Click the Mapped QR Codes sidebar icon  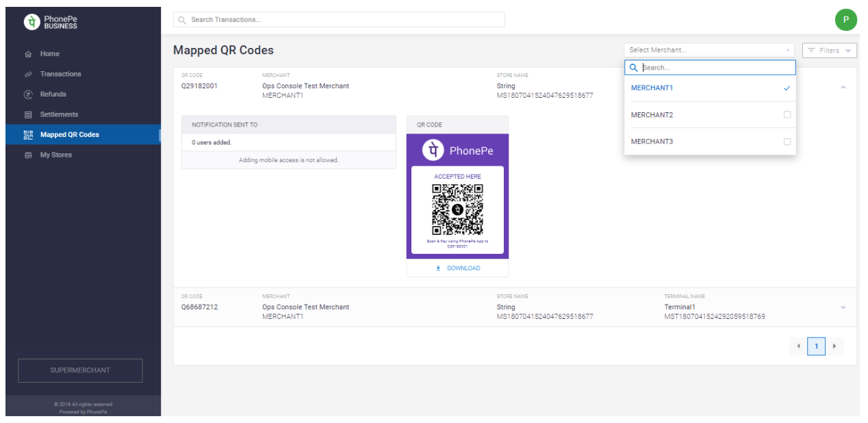pyautogui.click(x=28, y=135)
